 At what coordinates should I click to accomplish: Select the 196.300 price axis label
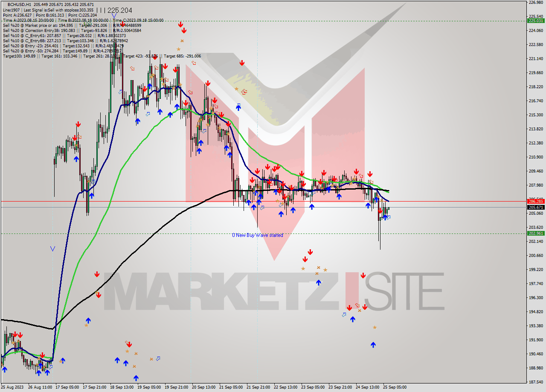(536, 298)
